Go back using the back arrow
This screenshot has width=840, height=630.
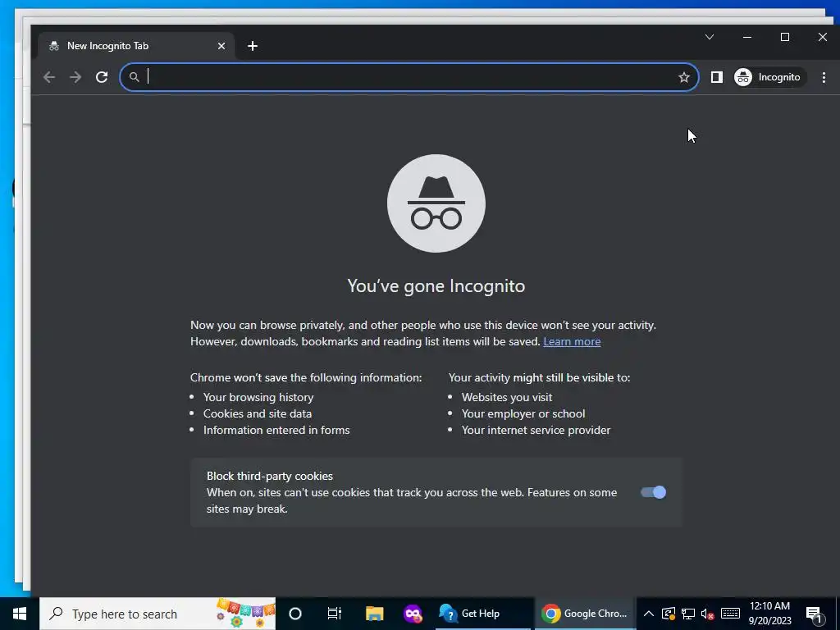(x=49, y=77)
